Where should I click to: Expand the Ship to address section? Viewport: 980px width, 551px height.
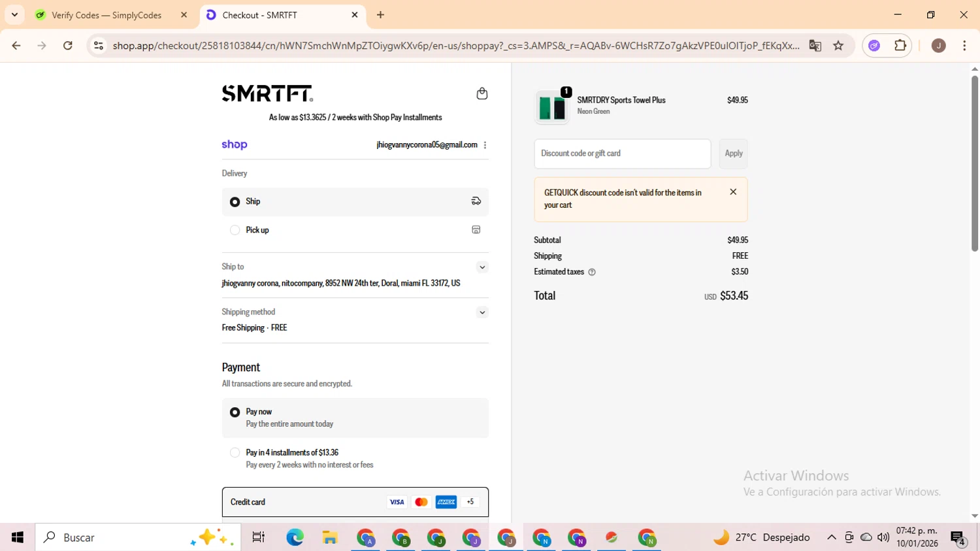(x=482, y=267)
